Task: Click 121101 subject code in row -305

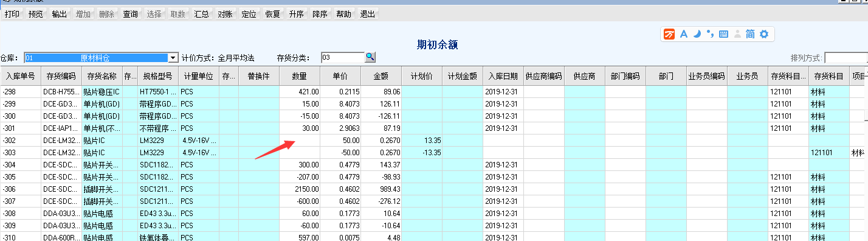Action: pyautogui.click(x=788, y=176)
